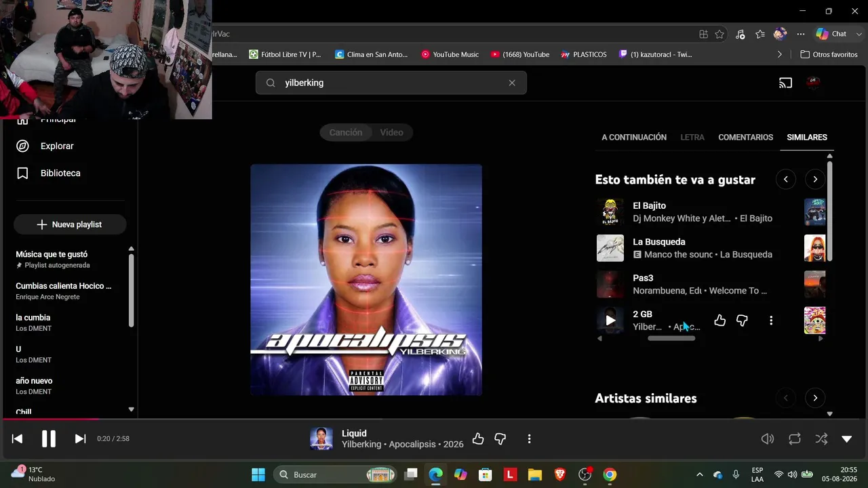
Task: Open File Explorer from taskbar
Action: coord(535,474)
